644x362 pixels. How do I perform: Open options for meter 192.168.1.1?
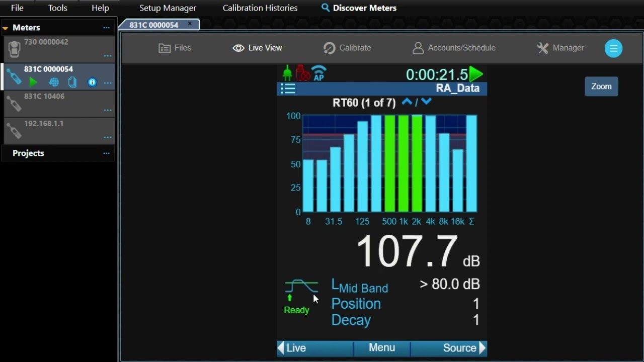click(108, 137)
